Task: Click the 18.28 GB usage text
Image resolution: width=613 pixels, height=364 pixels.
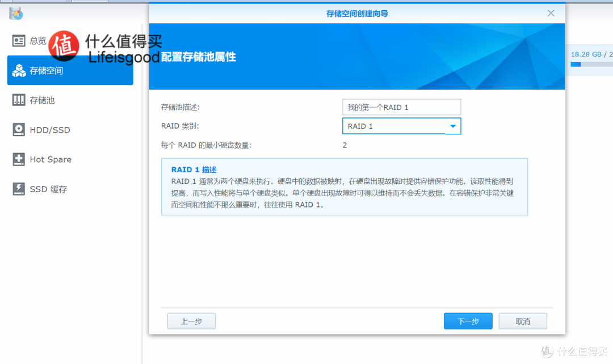Action: (586, 54)
